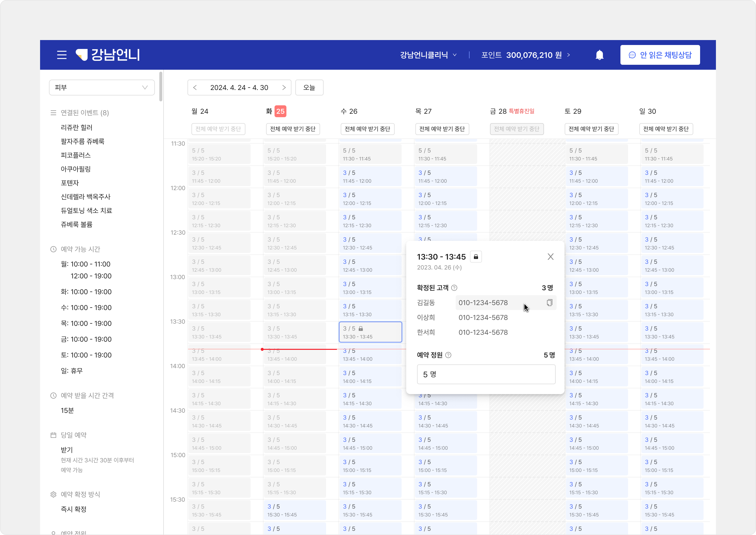Close the 13:30 - 13:45 popup
Viewport: 756px width, 535px height.
[x=550, y=257]
